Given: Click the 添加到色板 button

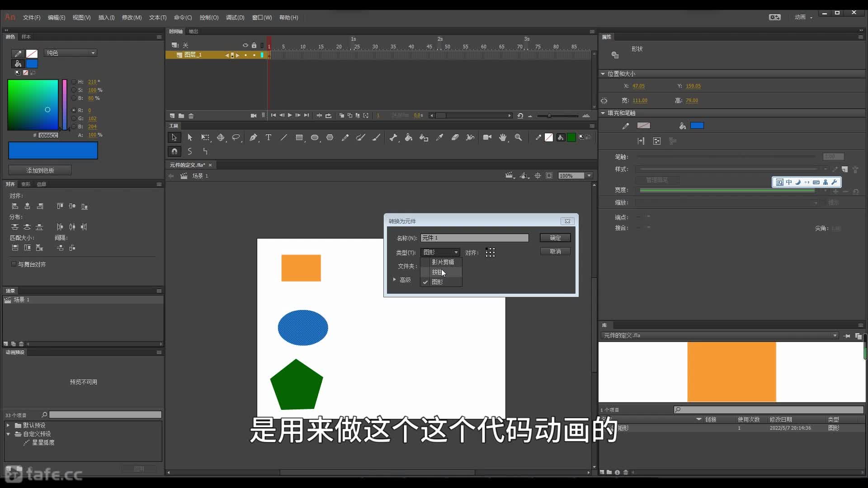Looking at the screenshot, I should [40, 170].
